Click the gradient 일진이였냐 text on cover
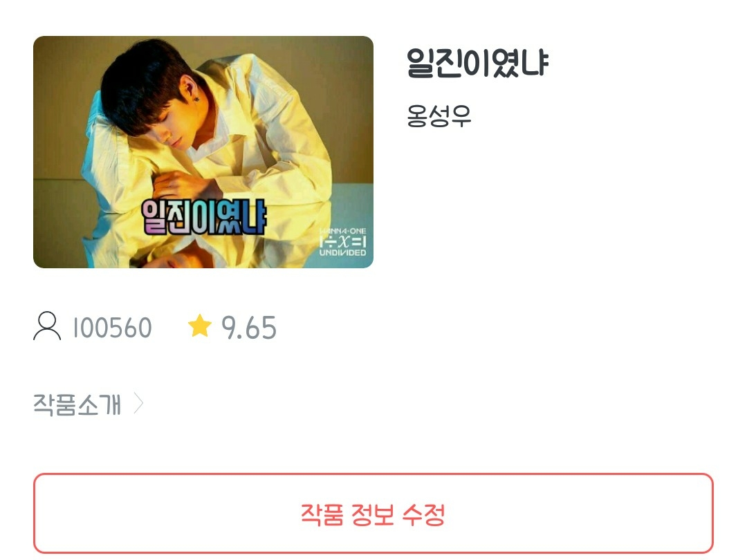The image size is (747, 560). 203,217
